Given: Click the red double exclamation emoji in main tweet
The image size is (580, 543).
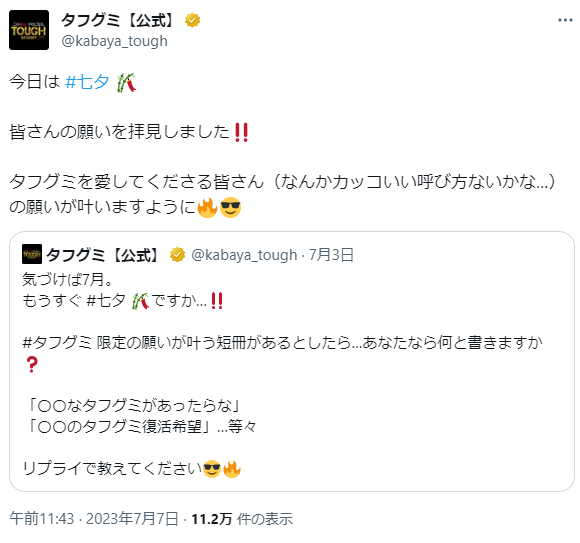Looking at the screenshot, I should 241,132.
